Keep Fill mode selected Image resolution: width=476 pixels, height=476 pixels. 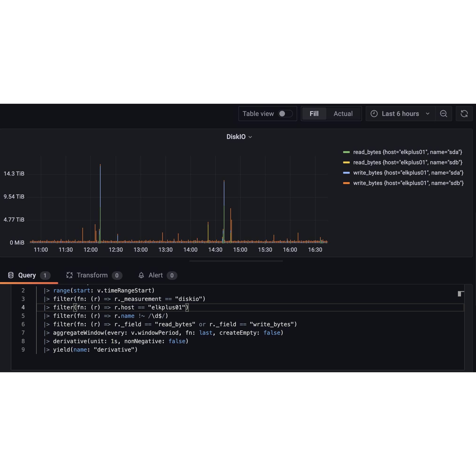point(314,114)
